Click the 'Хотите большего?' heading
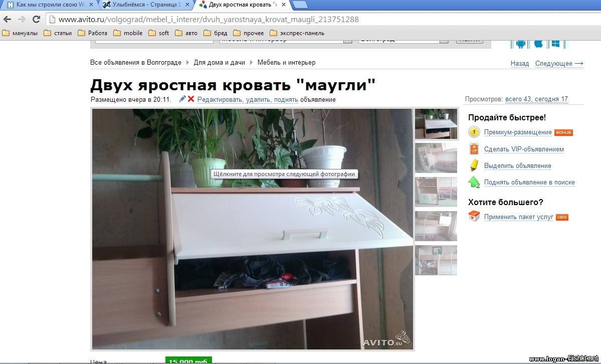 [506, 202]
